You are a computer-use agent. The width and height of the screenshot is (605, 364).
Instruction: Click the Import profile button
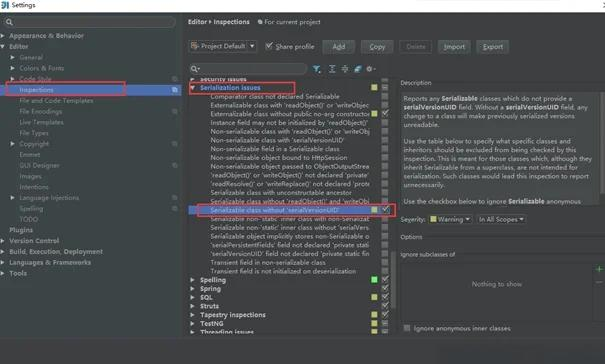point(454,47)
